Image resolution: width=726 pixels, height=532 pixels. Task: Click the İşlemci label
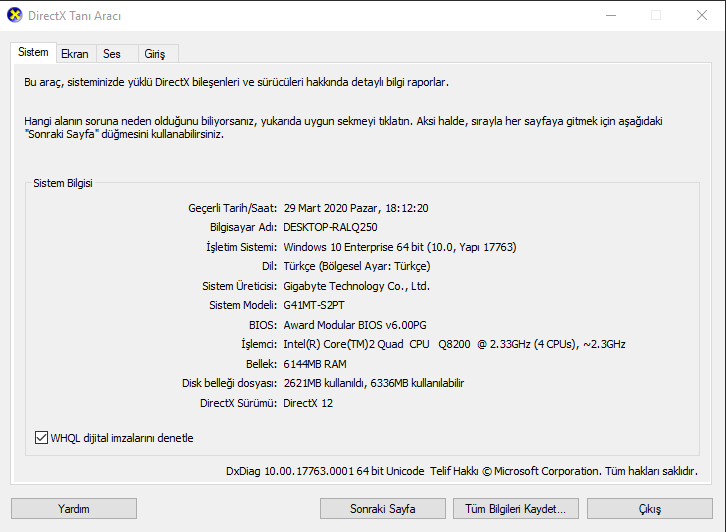pos(259,344)
